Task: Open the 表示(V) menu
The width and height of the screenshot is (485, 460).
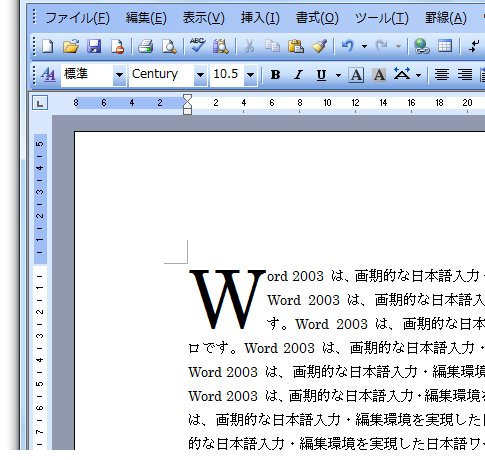Action: pyautogui.click(x=203, y=18)
